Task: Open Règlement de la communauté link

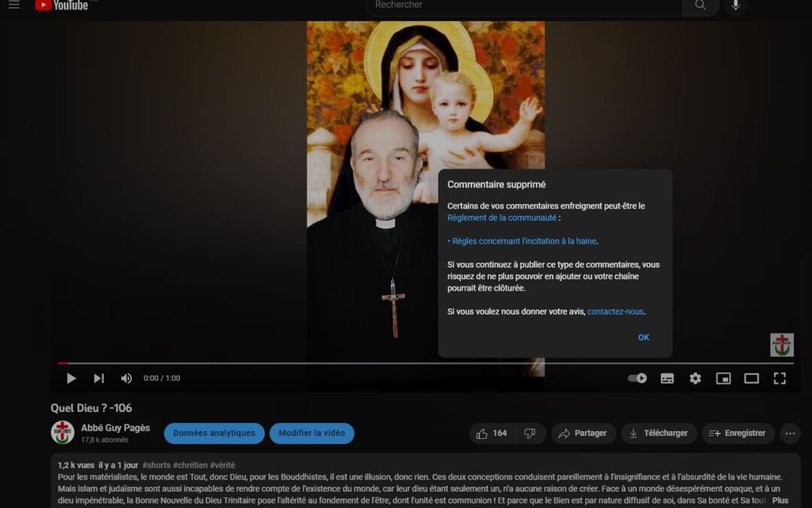Action: 501,217
